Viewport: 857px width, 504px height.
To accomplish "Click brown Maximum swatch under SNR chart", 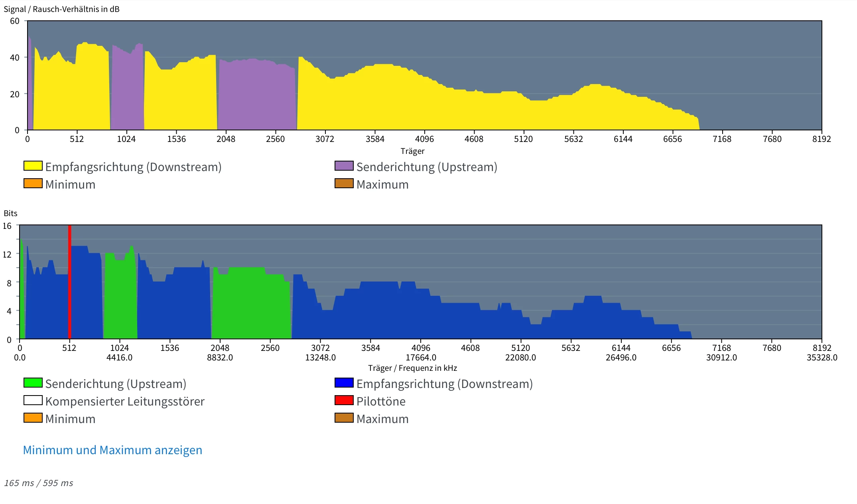I will [x=344, y=183].
